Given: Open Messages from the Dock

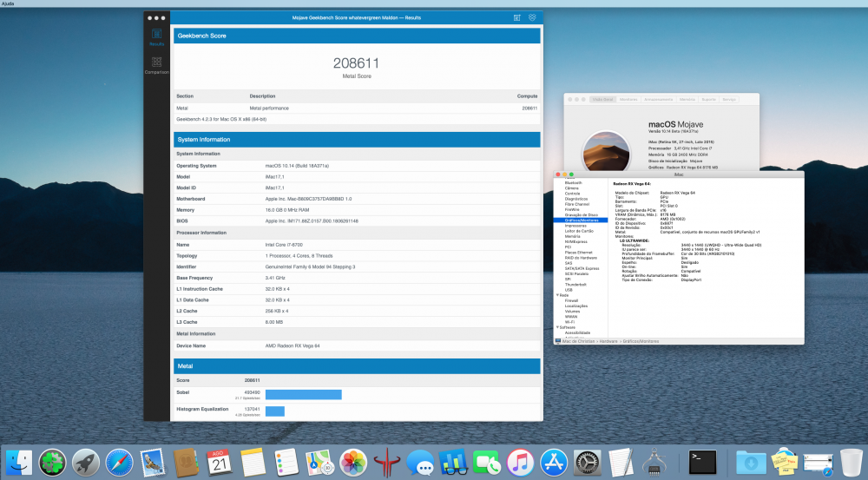Looking at the screenshot, I should [x=420, y=463].
